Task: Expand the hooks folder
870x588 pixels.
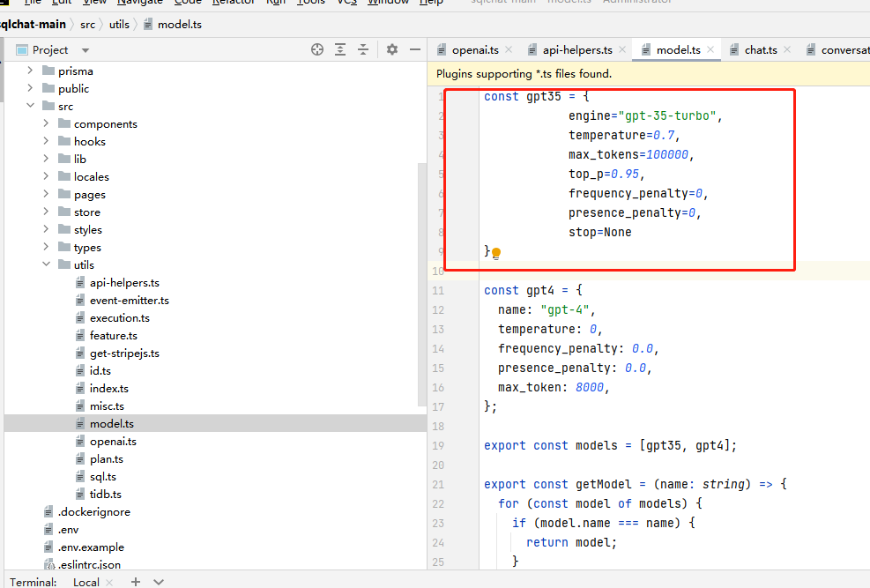Action: pos(46,141)
